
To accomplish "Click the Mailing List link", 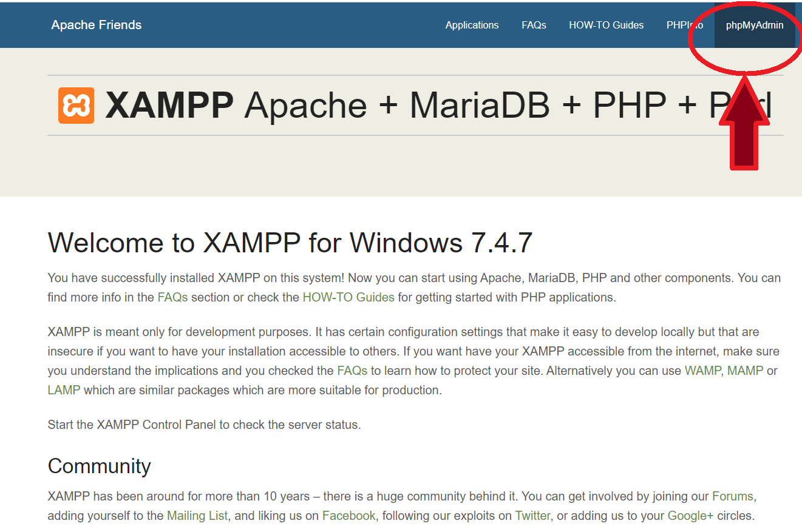I will click(x=197, y=516).
